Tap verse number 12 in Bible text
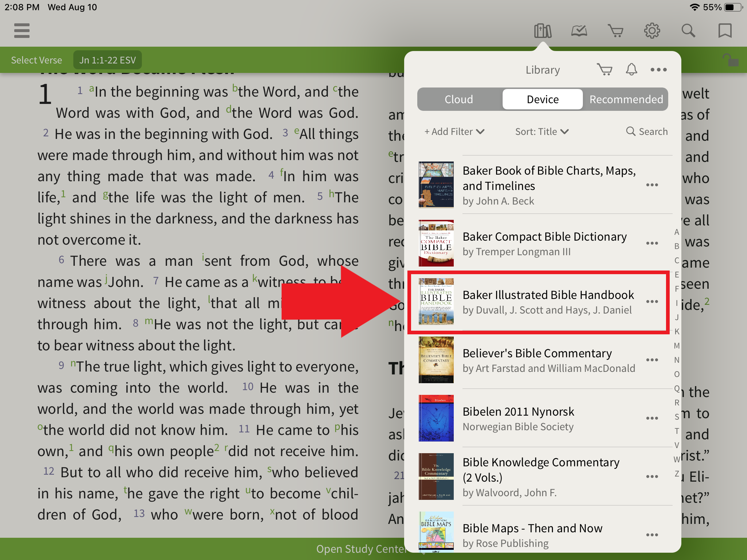 pyautogui.click(x=49, y=471)
